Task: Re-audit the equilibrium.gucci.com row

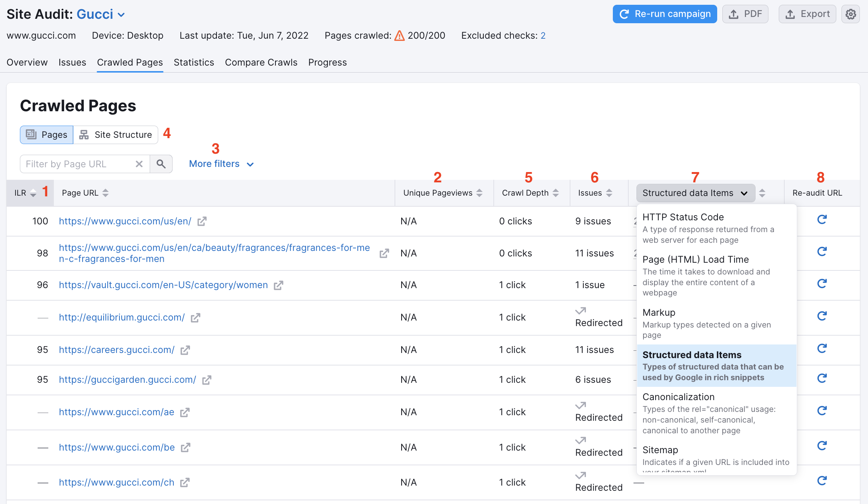Action: click(822, 316)
